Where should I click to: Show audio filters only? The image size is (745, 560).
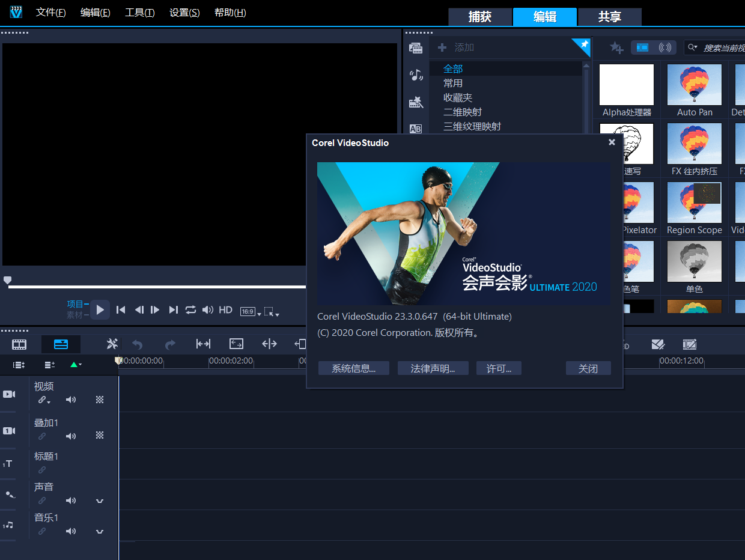(664, 47)
